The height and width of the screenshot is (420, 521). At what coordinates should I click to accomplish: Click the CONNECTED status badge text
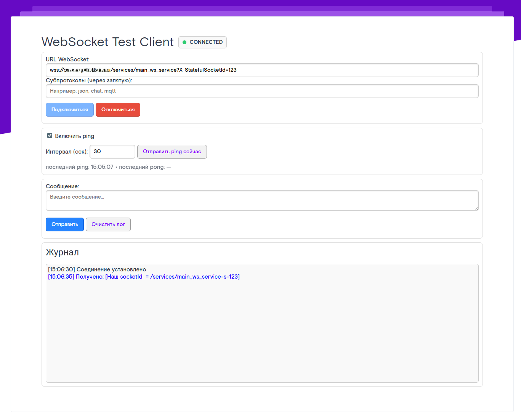(206, 42)
